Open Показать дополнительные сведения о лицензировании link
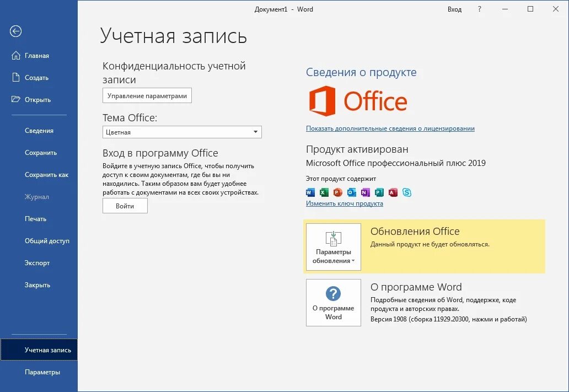 tap(390, 128)
